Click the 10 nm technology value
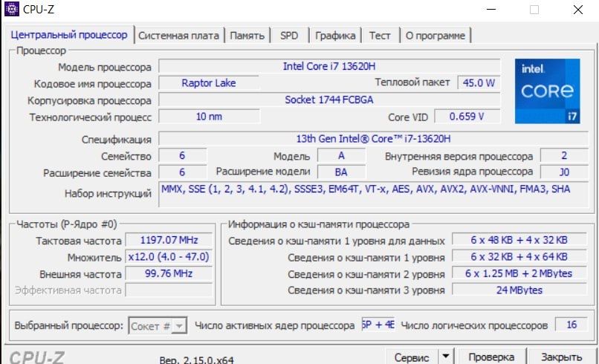The width and height of the screenshot is (599, 364). [209, 117]
